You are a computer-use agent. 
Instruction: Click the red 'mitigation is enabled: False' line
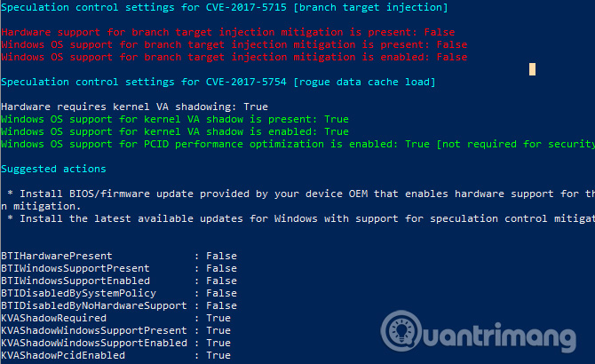click(234, 57)
